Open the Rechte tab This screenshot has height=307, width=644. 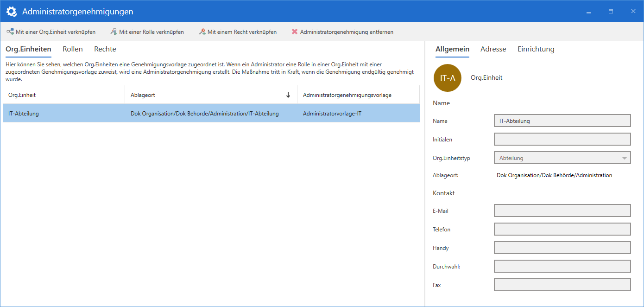pyautogui.click(x=105, y=49)
